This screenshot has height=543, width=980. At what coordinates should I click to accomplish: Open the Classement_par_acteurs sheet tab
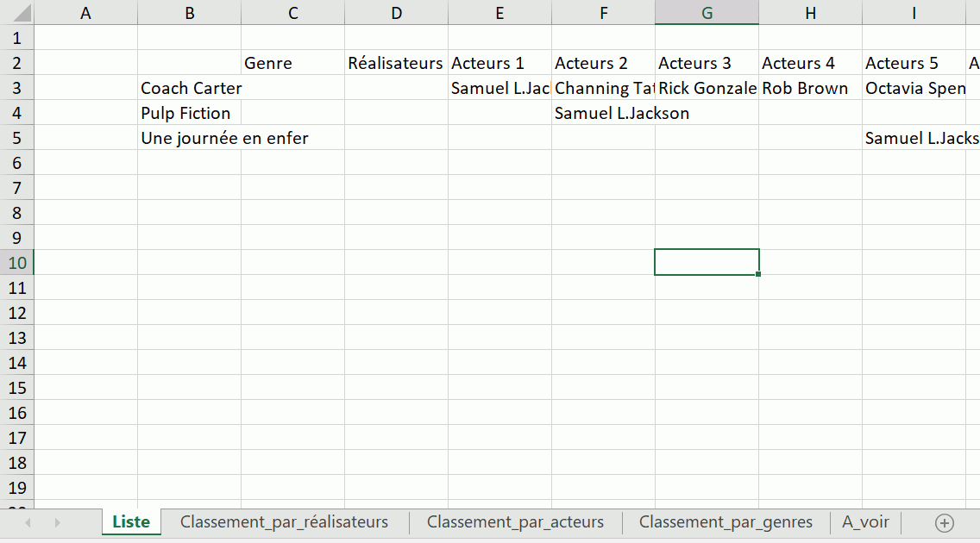point(515,522)
